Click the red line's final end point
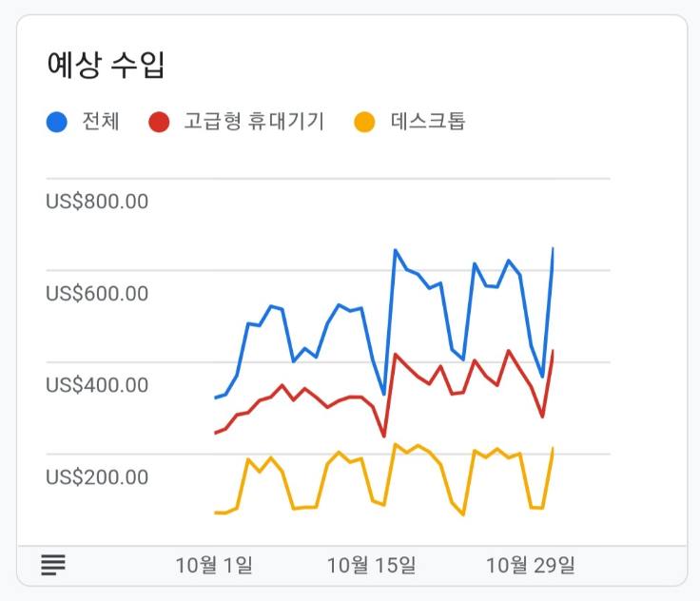Viewport: 700px width, 601px height. click(554, 351)
